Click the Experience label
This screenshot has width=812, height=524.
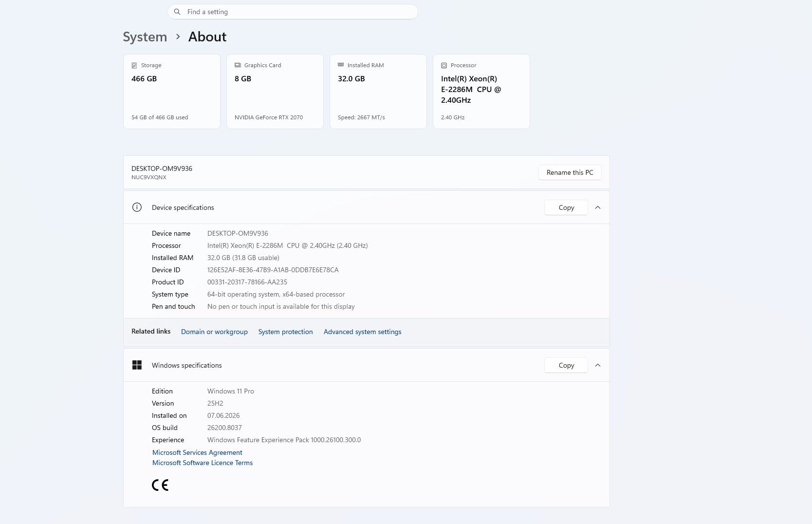168,440
